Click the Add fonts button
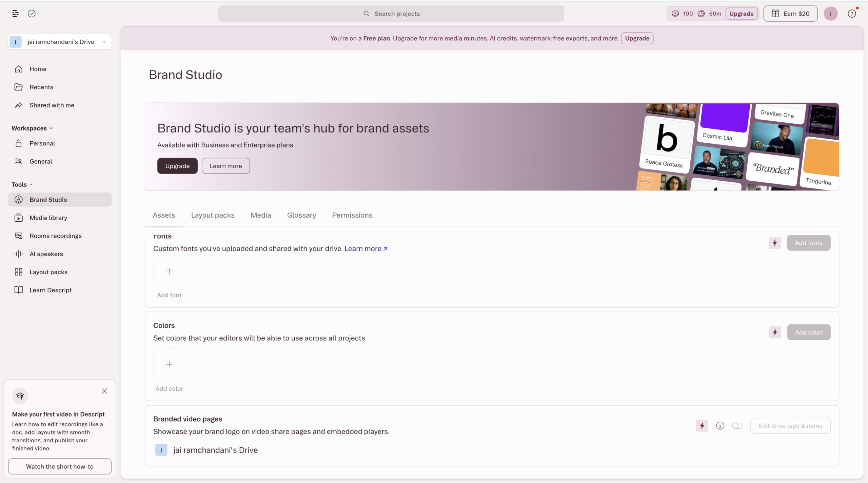 click(x=809, y=243)
